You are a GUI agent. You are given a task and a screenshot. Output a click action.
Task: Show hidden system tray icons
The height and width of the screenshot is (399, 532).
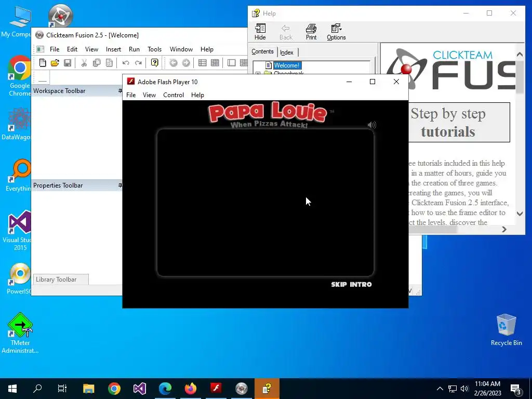[x=440, y=389]
